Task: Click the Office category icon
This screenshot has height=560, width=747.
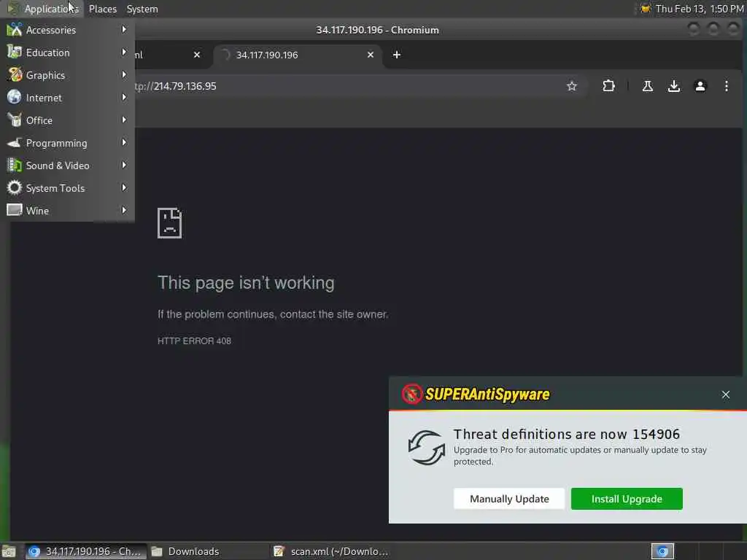Action: (x=15, y=120)
